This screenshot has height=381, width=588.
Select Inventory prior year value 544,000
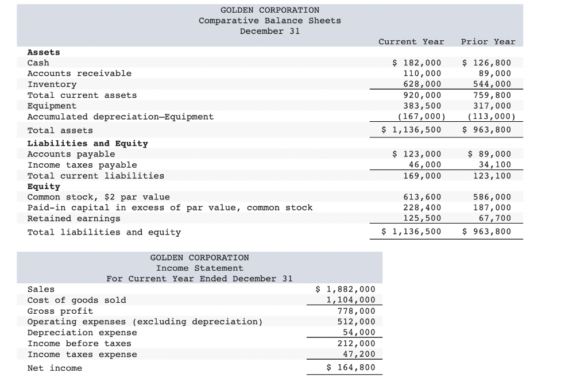pyautogui.click(x=492, y=84)
